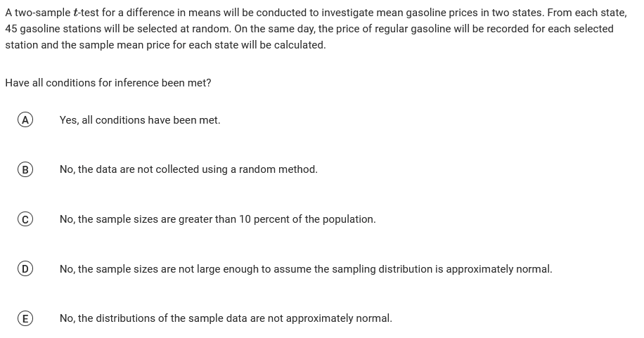Click the italic t in "t-test"

pyautogui.click(x=76, y=13)
